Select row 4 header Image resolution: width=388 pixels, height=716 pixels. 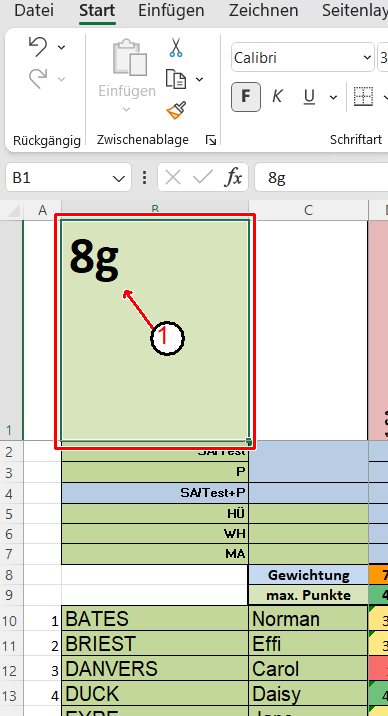pyautogui.click(x=11, y=494)
